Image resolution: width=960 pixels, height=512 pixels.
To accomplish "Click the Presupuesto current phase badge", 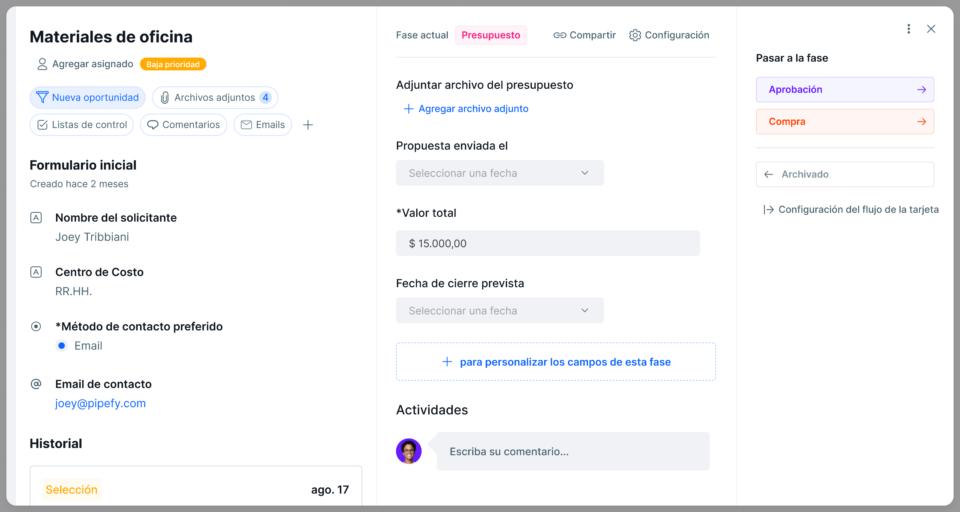I will tap(491, 35).
